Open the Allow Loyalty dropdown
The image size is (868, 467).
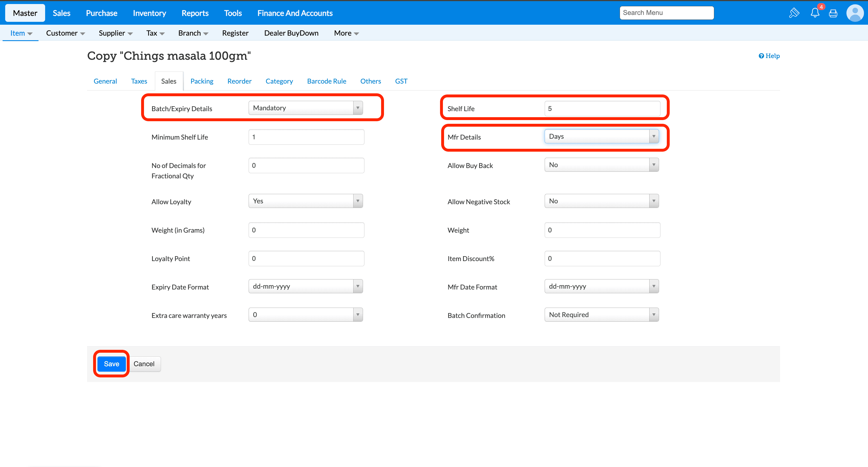click(305, 201)
